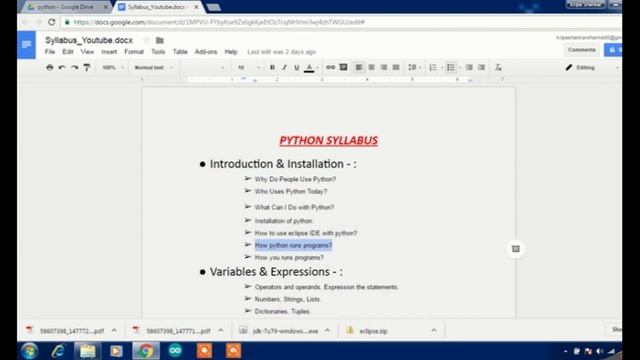Screen dimensions: 640x360
Task: Justify the text alignment
Action: [x=396, y=67]
